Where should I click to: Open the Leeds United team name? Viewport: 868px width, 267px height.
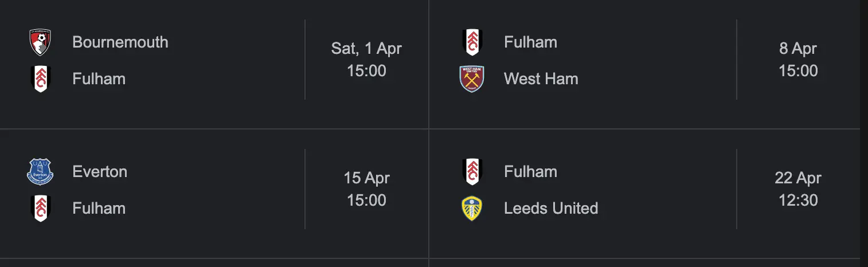[550, 209]
